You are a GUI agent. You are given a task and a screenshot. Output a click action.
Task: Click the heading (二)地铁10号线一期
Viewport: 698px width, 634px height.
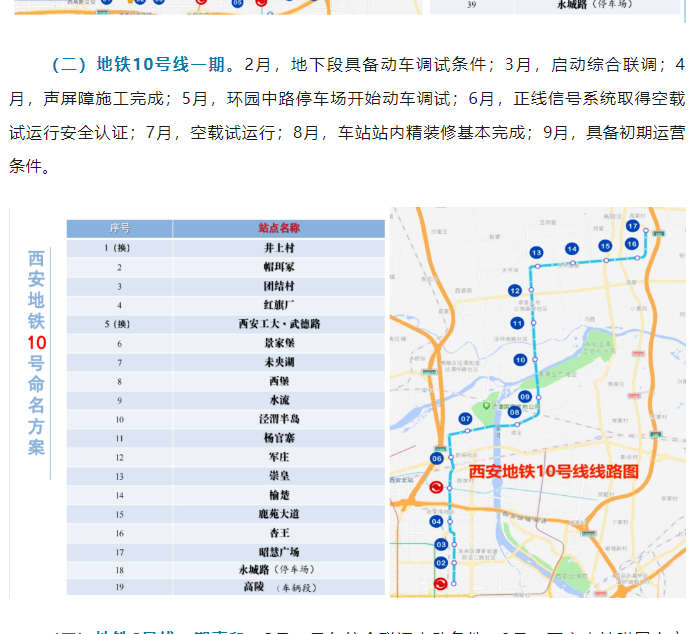142,65
